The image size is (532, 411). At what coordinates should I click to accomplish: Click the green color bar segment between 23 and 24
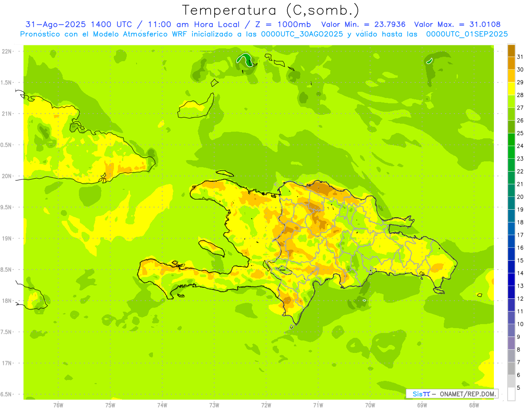(511, 153)
